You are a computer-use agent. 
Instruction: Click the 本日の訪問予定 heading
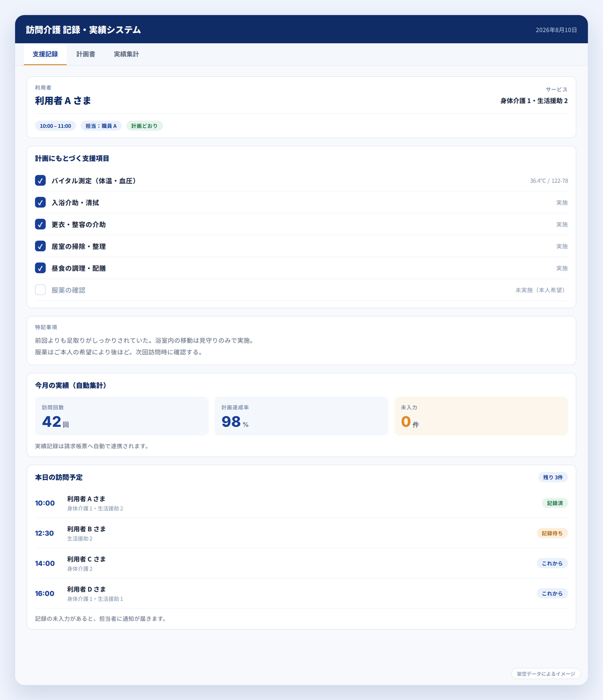[x=59, y=477]
